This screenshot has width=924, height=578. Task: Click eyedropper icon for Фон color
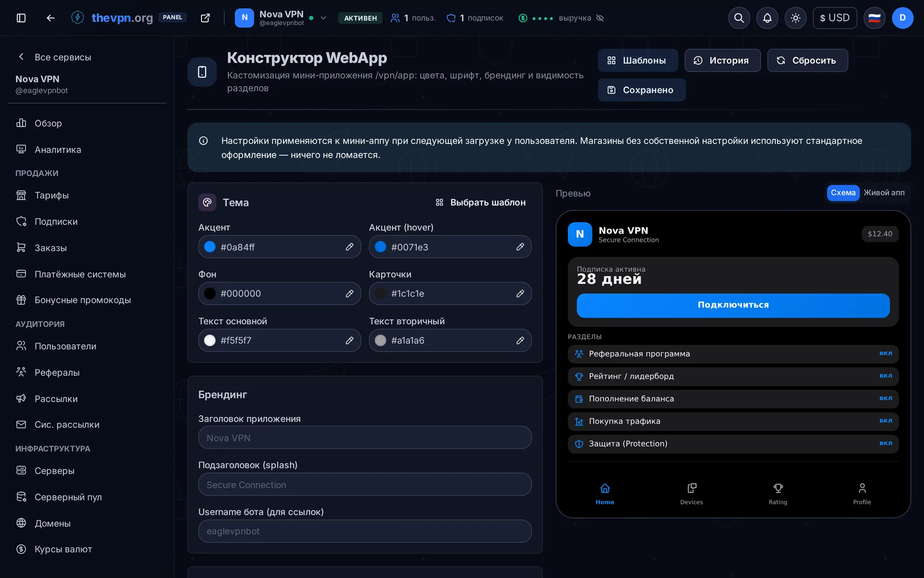coord(349,294)
